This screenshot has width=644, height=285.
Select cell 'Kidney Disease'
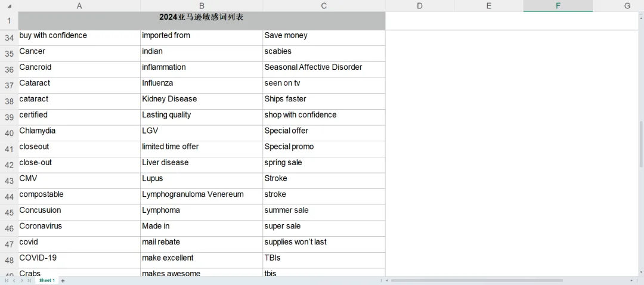coord(202,101)
